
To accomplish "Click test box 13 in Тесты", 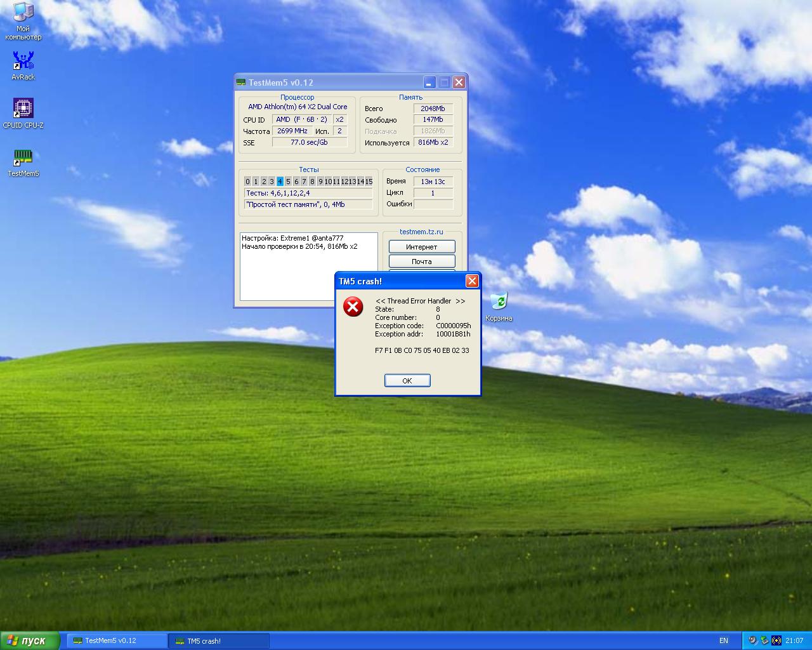I will 352,182.
